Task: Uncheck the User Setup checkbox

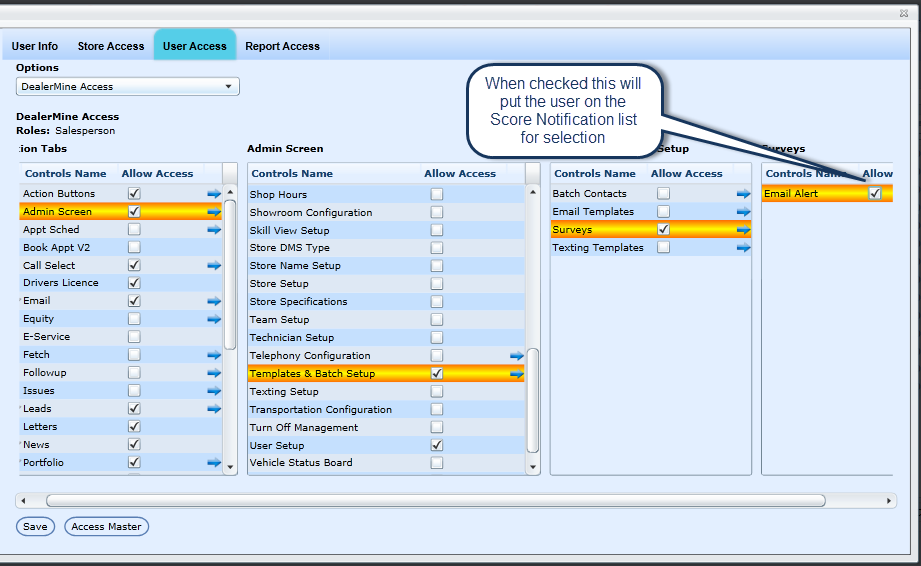Action: pyautogui.click(x=437, y=445)
